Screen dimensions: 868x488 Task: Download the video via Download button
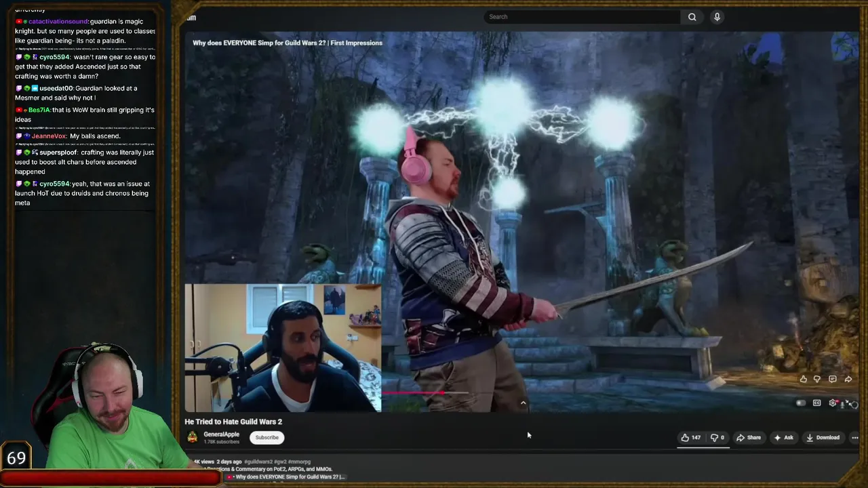click(823, 438)
